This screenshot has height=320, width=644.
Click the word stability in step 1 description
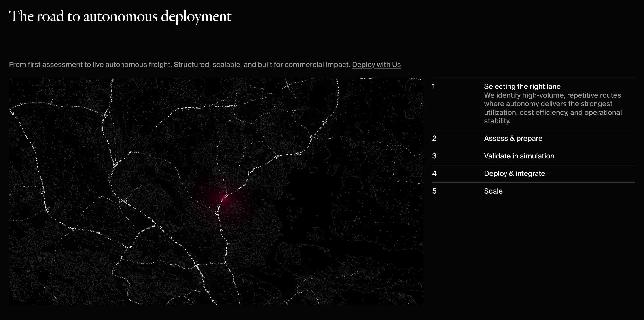tap(497, 121)
